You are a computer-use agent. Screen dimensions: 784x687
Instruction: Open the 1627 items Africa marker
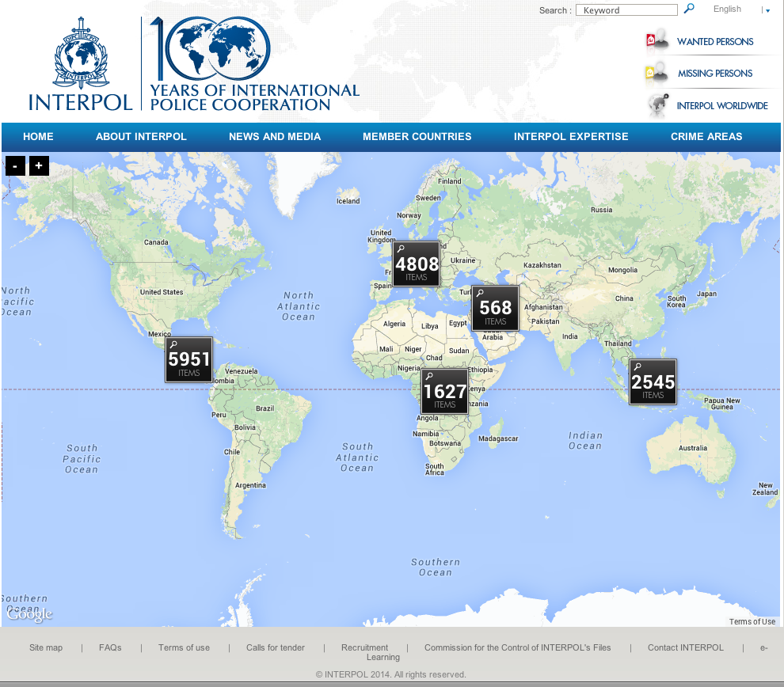(444, 391)
